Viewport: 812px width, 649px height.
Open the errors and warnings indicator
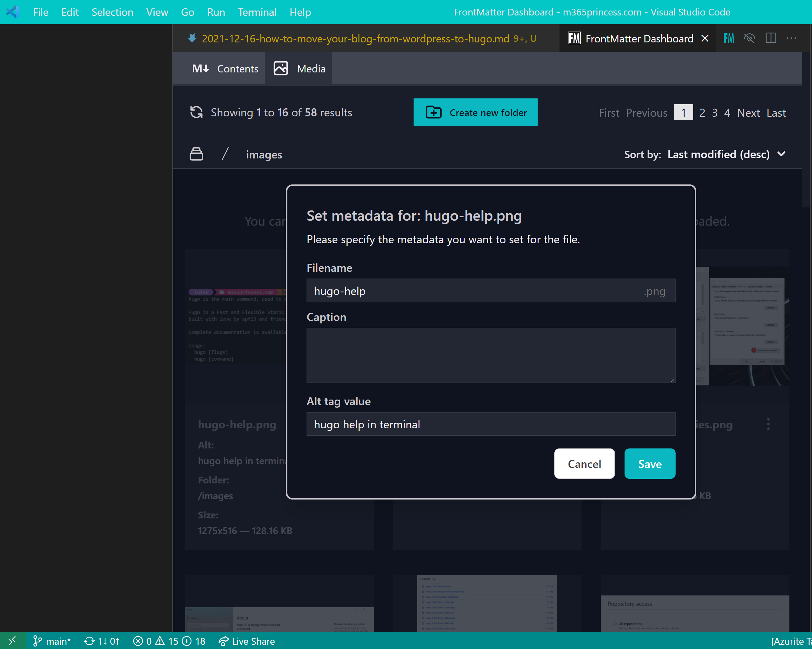pos(169,641)
